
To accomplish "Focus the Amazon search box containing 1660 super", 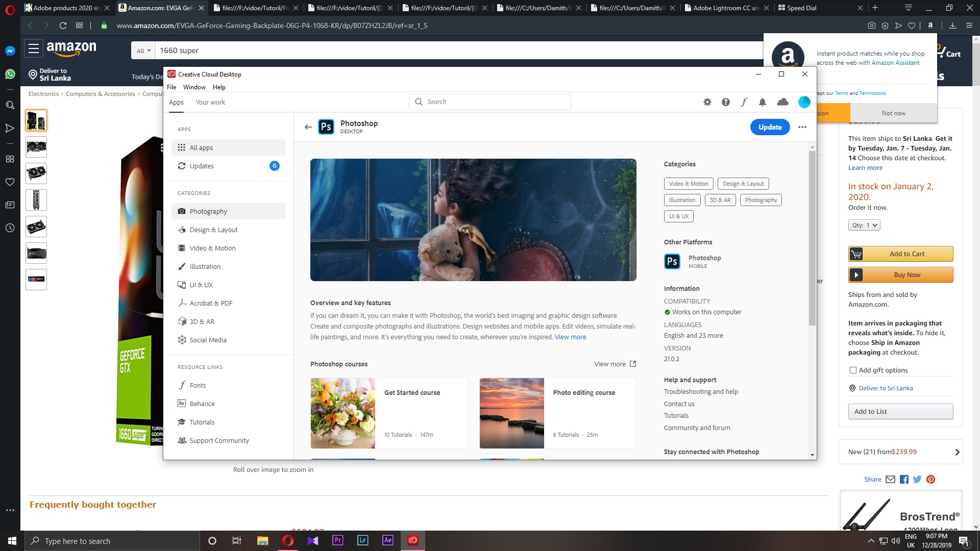I will tap(459, 51).
